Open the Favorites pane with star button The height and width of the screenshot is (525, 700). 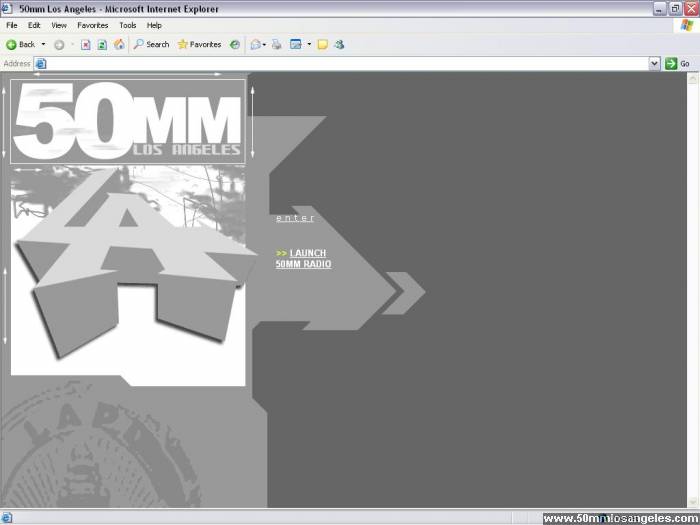200,44
